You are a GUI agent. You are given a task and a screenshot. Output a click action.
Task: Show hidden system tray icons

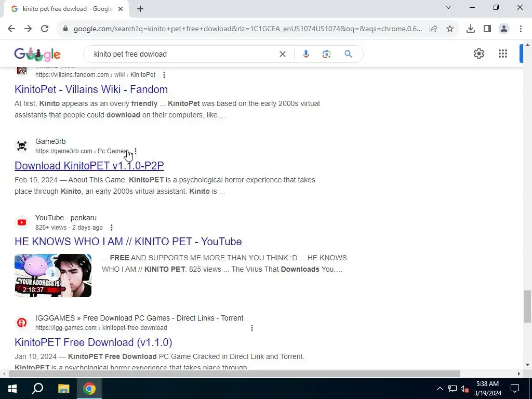click(440, 389)
